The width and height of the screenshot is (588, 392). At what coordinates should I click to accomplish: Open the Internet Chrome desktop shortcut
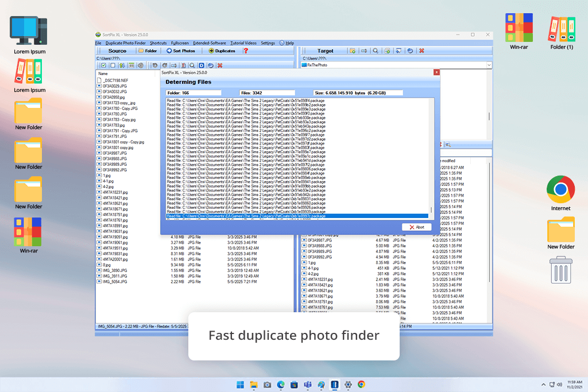560,193
